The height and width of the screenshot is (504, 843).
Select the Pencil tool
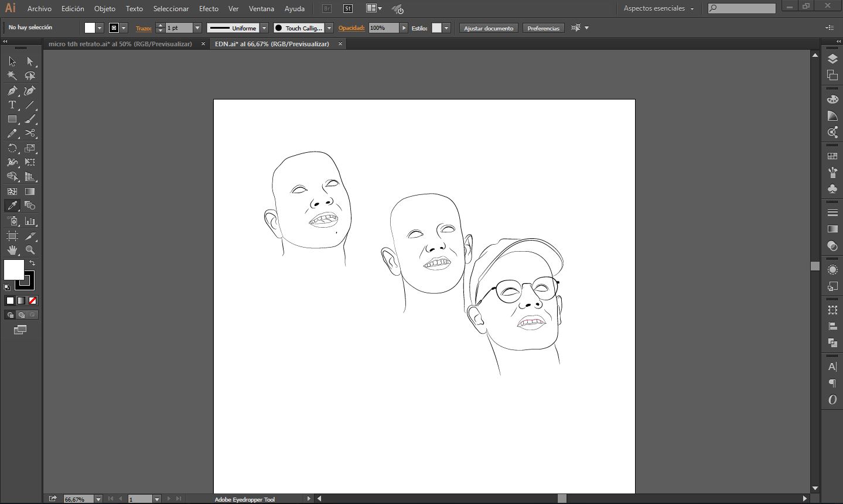point(12,133)
